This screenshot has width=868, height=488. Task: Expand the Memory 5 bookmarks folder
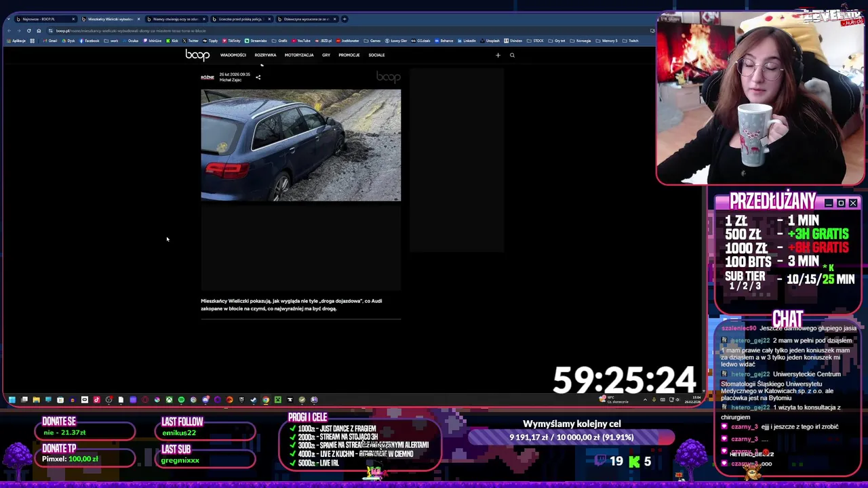(606, 41)
